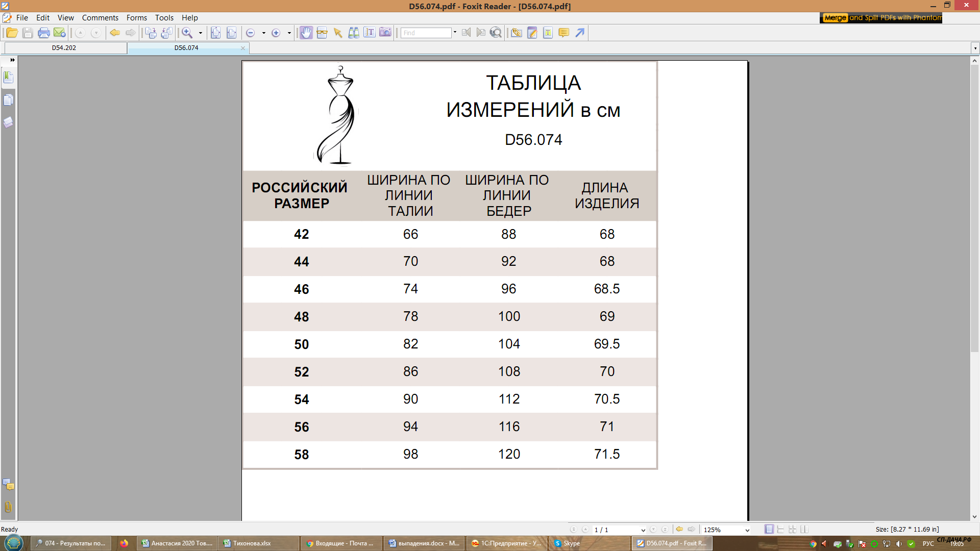980x551 pixels.
Task: Choose the Select Text tool
Action: point(370,33)
